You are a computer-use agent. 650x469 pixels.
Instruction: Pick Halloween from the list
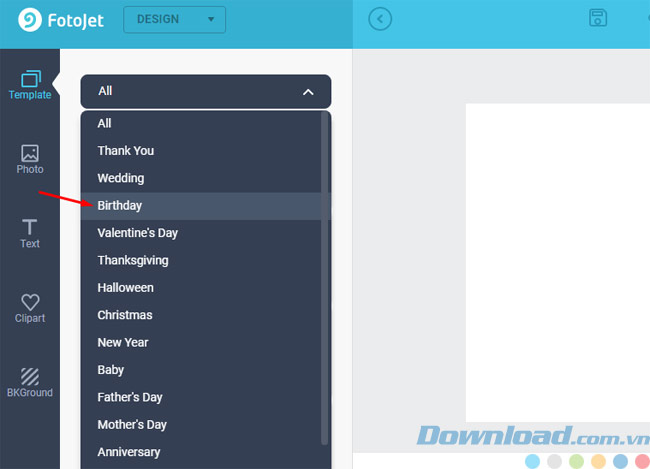click(126, 288)
